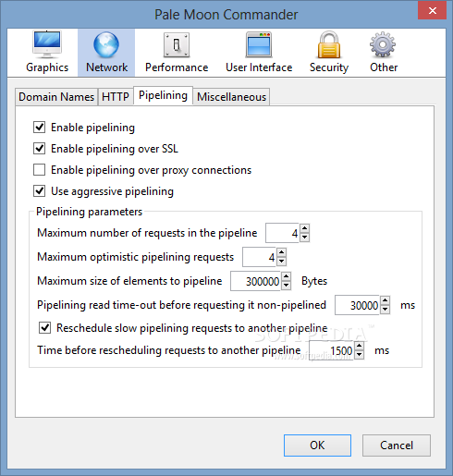Toggle Reschedule slow pipelining requests checkbox
Image resolution: width=453 pixels, height=476 pixels.
tap(45, 327)
